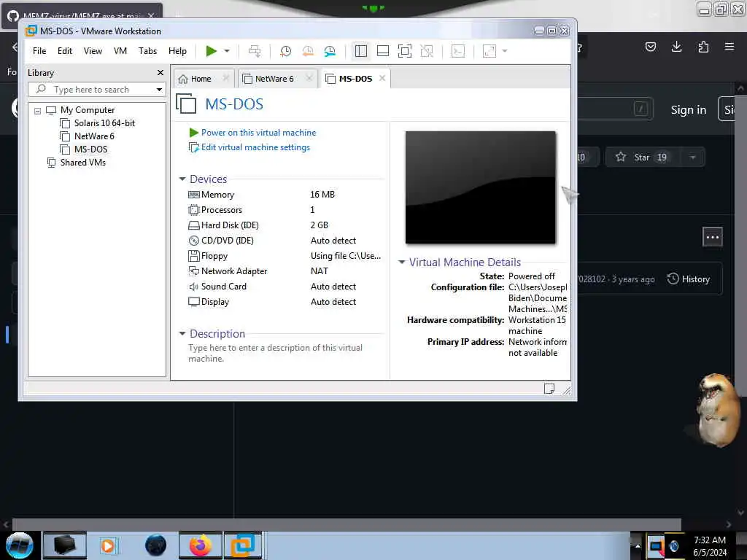Open the power options dropdown arrow
This screenshot has height=560, width=747.
point(227,51)
